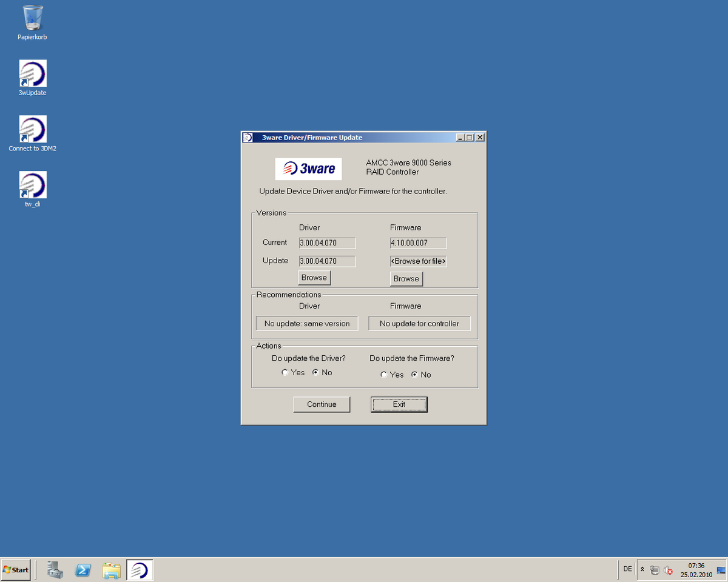Viewport: 728px width, 582px height.
Task: Click the 3ware logo in the dialog
Action: coord(309,169)
